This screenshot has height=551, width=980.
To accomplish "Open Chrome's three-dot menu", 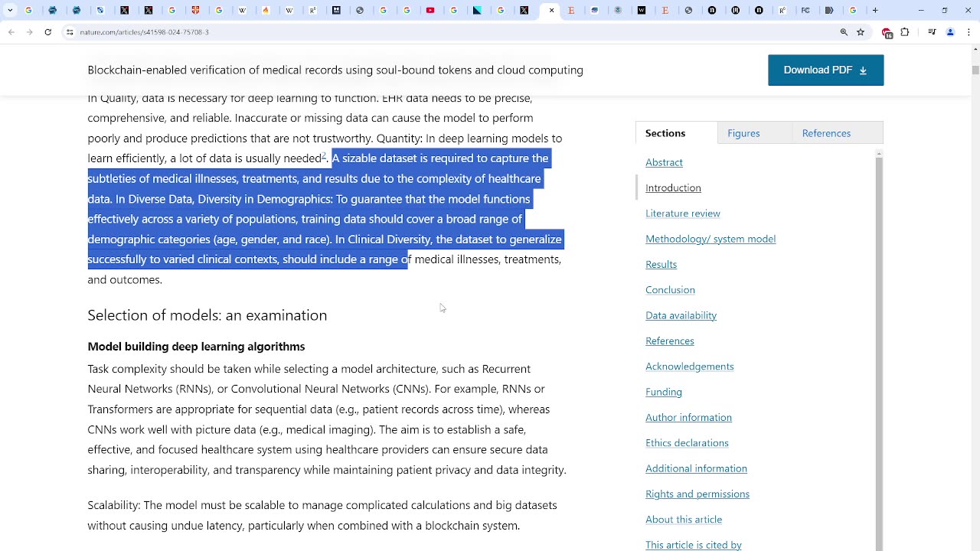I will (969, 32).
